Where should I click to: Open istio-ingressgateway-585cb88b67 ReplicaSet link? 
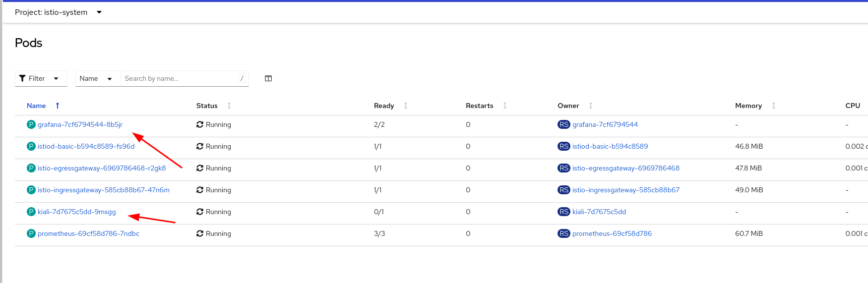pyautogui.click(x=626, y=190)
